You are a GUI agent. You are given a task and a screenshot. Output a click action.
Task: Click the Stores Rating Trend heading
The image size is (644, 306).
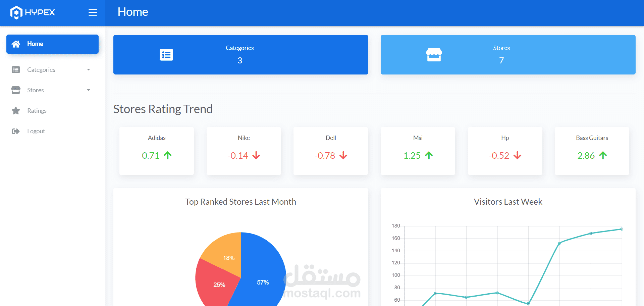(163, 109)
